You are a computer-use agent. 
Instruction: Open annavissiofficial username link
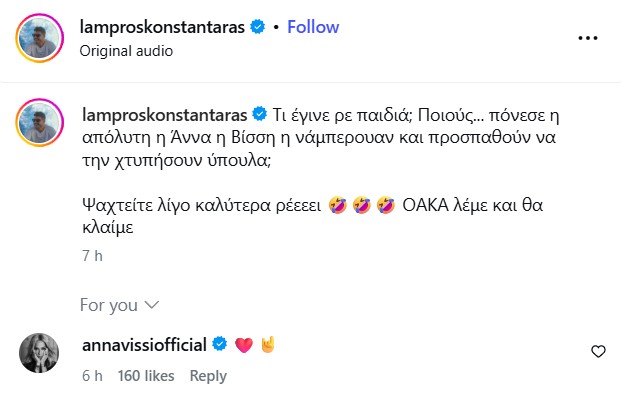pos(143,345)
